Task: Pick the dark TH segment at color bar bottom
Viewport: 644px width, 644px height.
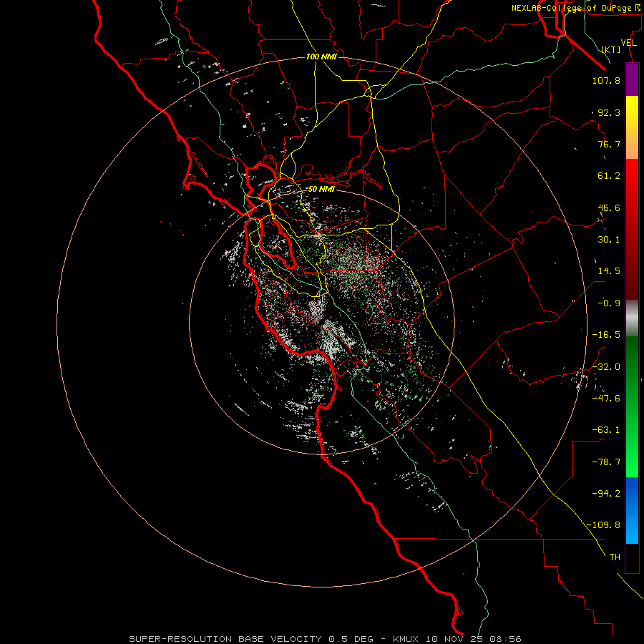Action: [x=632, y=558]
